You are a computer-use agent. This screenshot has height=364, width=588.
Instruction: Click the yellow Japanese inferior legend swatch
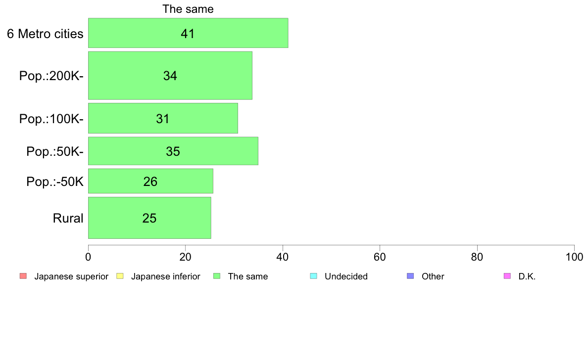tap(120, 276)
